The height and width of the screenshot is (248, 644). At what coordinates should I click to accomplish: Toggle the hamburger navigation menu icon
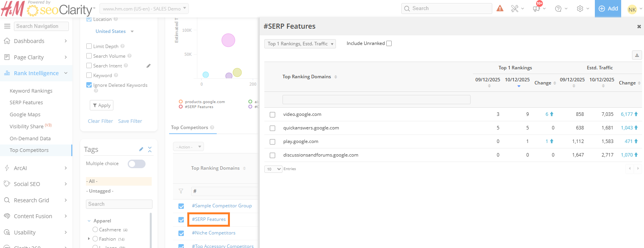pyautogui.click(x=7, y=26)
